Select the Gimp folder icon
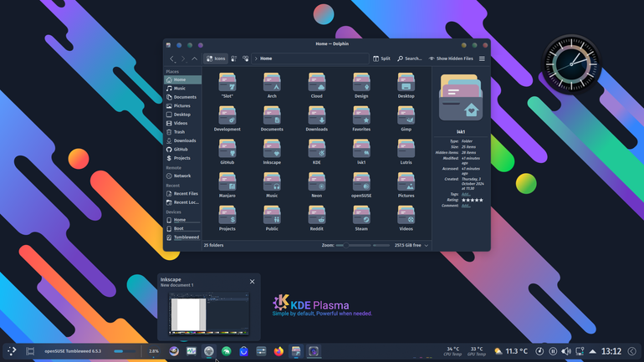Screen dimensions: 644x362 point(406,115)
